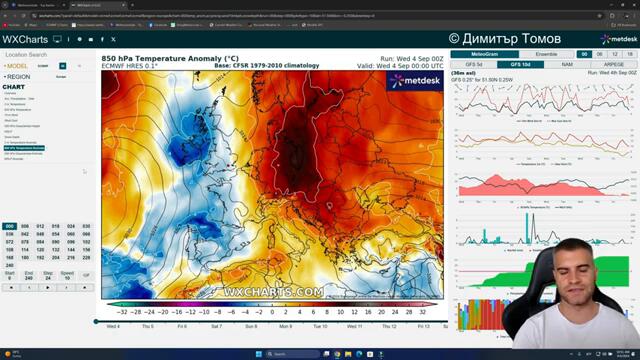Select the 850 hPa Temperature chart
The width and height of the screenshot is (640, 360).
[18, 110]
